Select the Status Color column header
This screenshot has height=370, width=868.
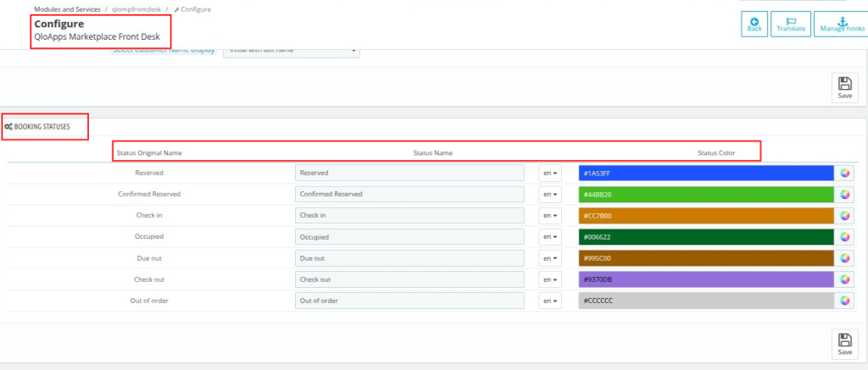[716, 152]
